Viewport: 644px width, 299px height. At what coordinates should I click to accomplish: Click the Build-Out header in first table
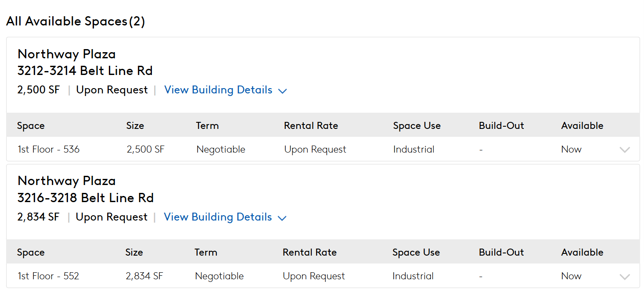point(501,125)
